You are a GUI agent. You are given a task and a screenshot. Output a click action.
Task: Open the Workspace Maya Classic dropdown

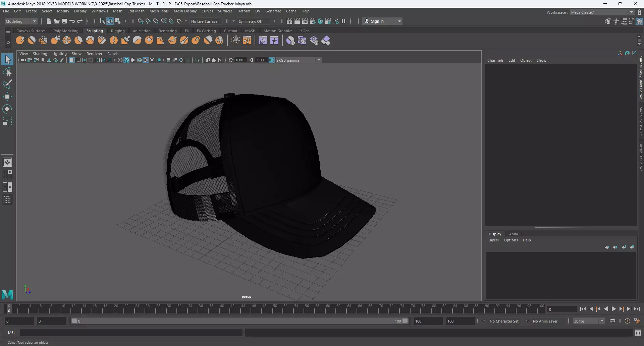point(602,12)
